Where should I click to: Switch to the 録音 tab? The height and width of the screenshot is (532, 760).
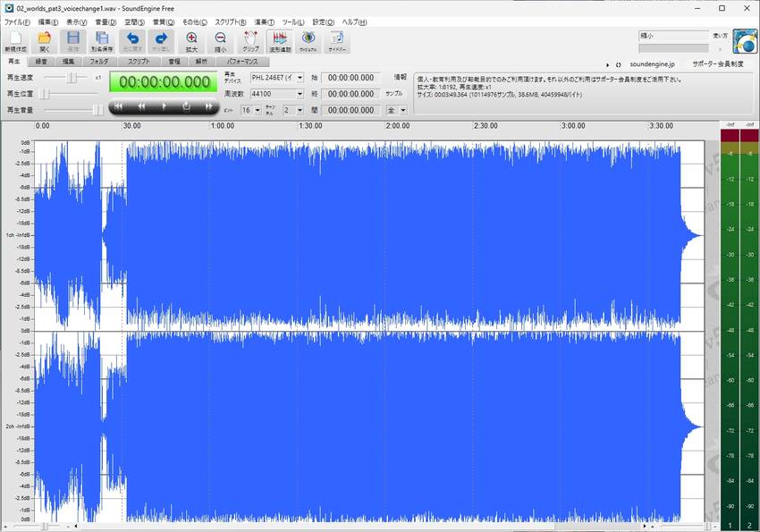click(41, 62)
